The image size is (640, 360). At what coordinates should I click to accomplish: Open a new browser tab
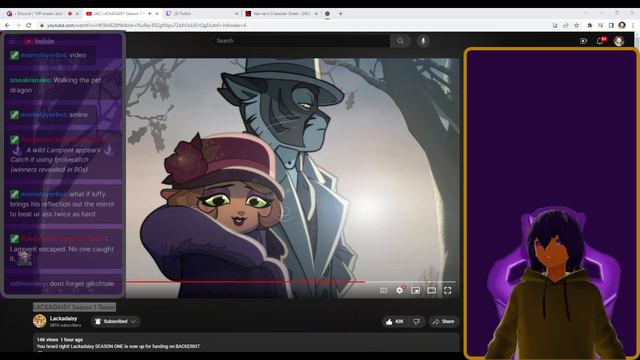tap(340, 13)
